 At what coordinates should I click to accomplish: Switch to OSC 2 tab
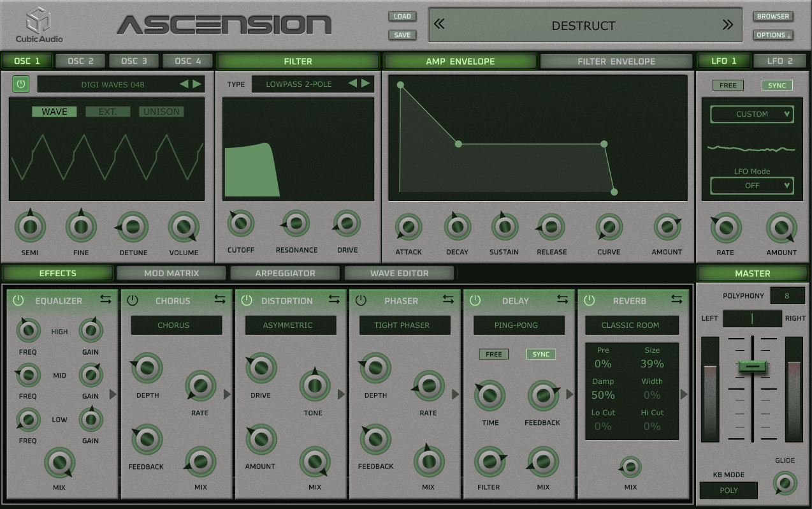pos(81,61)
